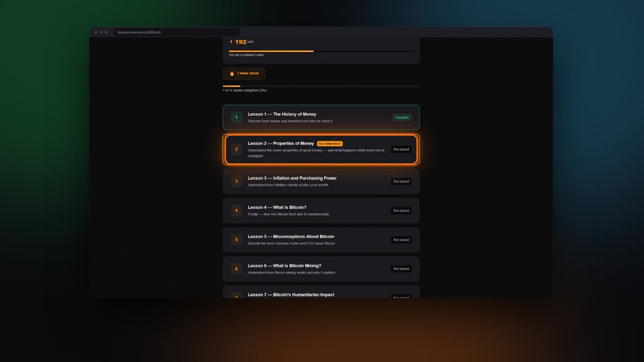Viewport: 644px width, 362px height.
Task: Click the green Complete status on Lesson 1
Action: point(402,118)
